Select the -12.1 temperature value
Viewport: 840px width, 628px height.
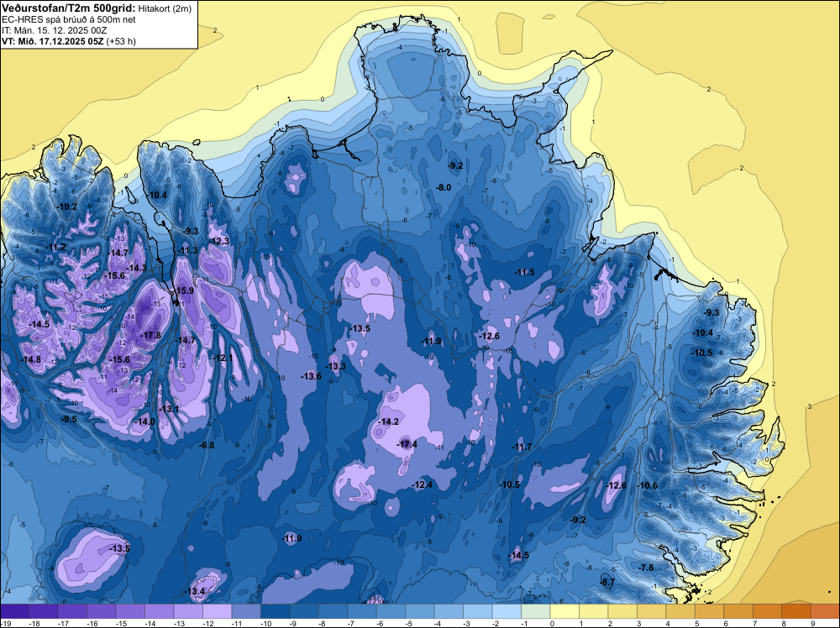click(223, 358)
